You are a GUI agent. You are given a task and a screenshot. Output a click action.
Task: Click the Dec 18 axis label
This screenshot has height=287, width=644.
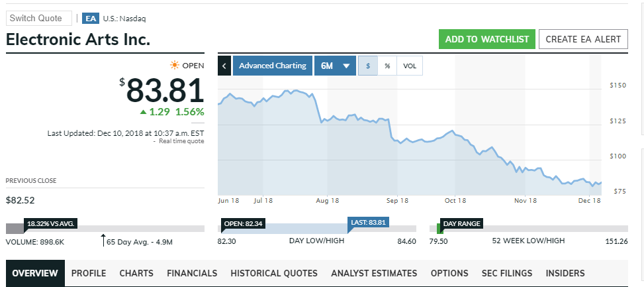[x=589, y=201]
